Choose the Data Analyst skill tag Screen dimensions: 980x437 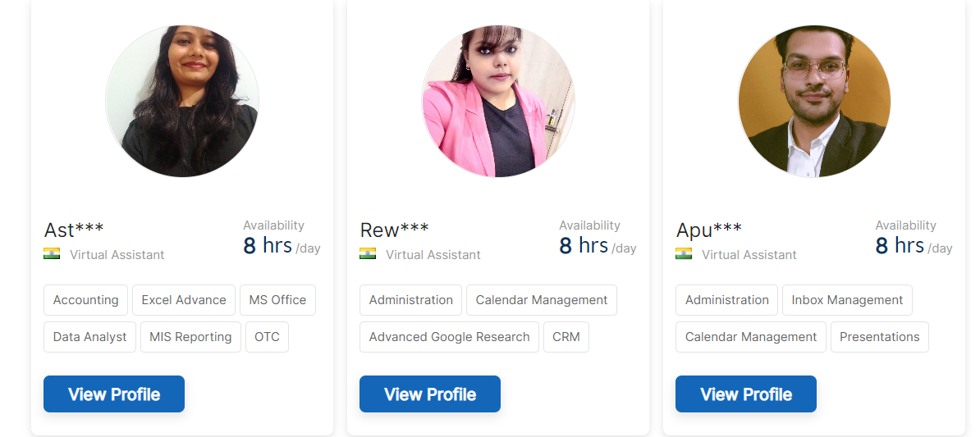(90, 337)
